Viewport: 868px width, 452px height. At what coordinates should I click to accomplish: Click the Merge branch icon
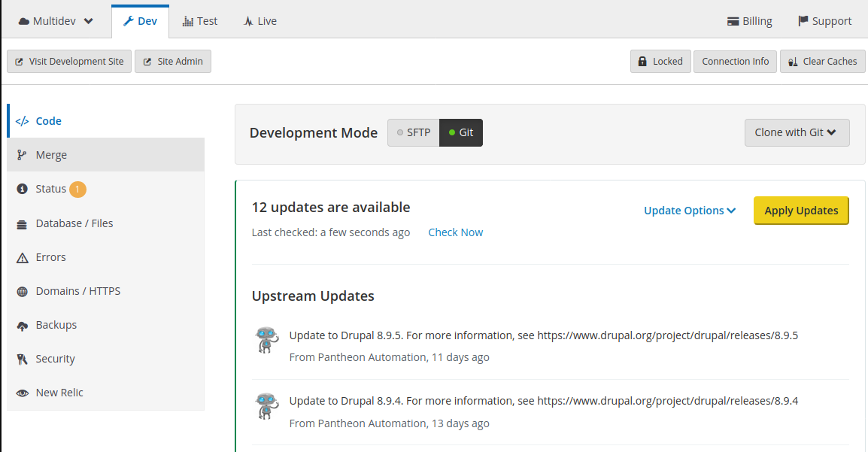tap(22, 155)
